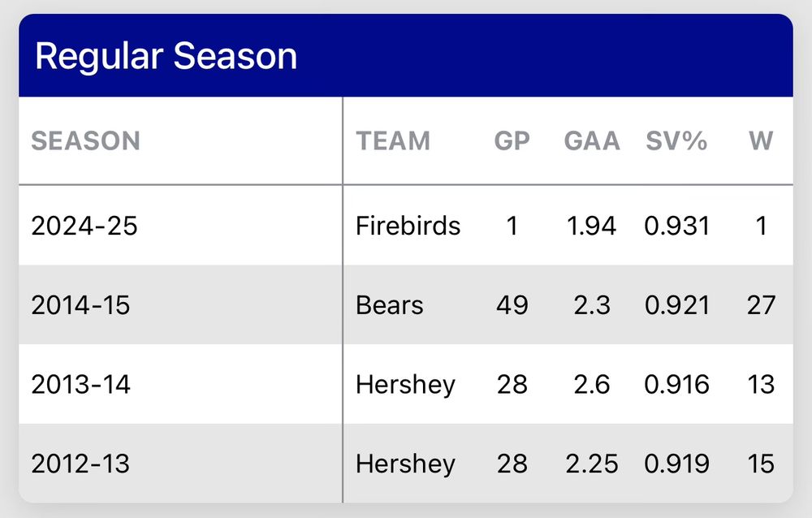
Task: Select the 2013-14 season row
Action: (406, 384)
